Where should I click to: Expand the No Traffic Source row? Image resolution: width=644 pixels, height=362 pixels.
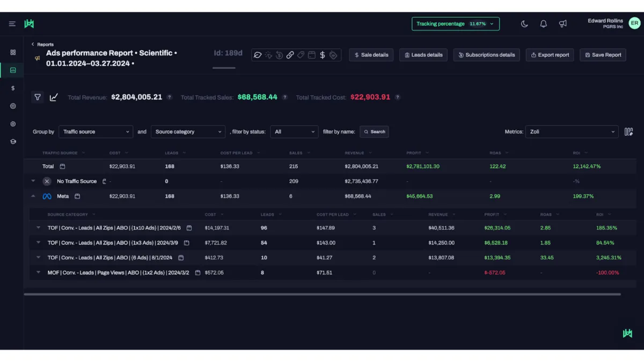coord(33,181)
